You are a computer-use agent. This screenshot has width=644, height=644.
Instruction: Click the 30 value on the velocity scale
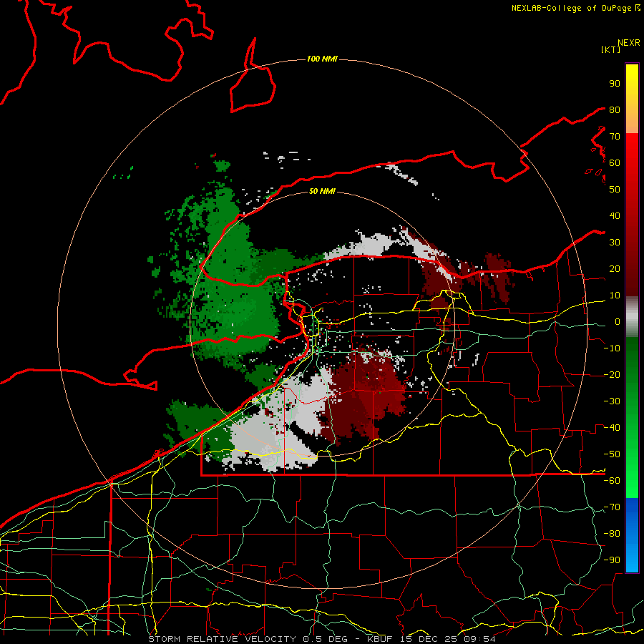(x=615, y=243)
